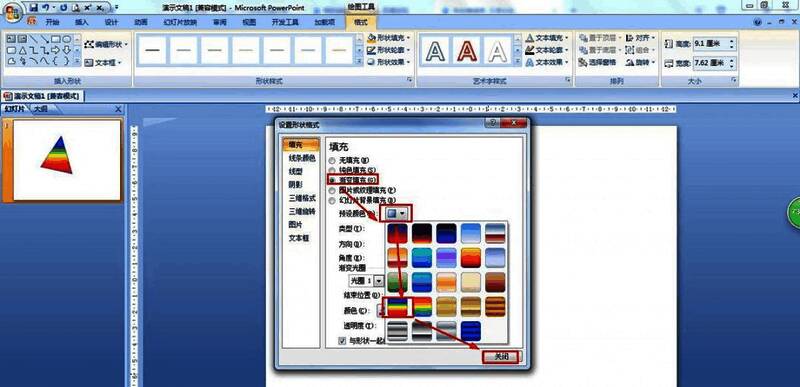The height and width of the screenshot is (387, 800).
Task: Select the oval shape in shapes gallery
Action: click(66, 39)
